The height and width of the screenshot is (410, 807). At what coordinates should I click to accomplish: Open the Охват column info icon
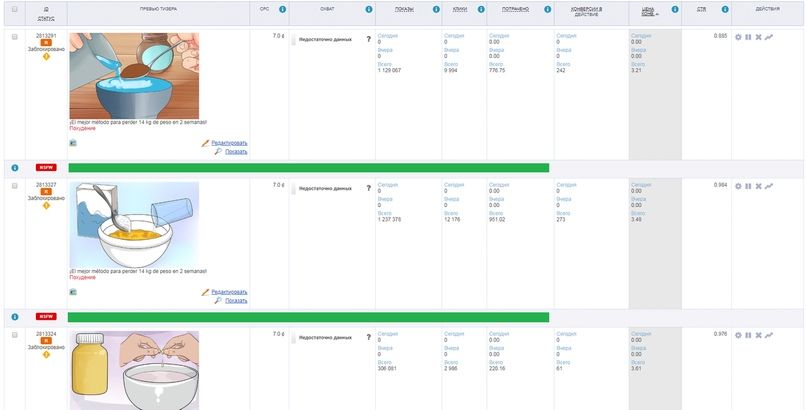pyautogui.click(x=369, y=9)
